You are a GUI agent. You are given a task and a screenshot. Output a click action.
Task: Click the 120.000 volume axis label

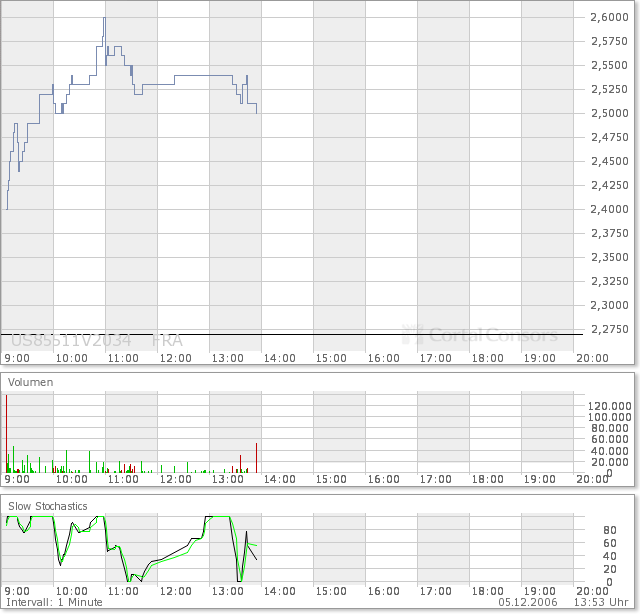click(x=609, y=406)
